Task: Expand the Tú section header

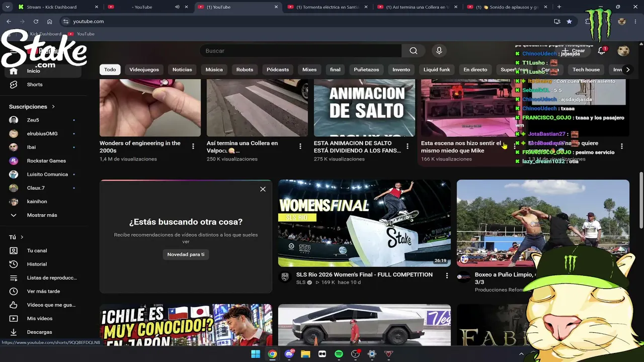Action: pyautogui.click(x=16, y=237)
